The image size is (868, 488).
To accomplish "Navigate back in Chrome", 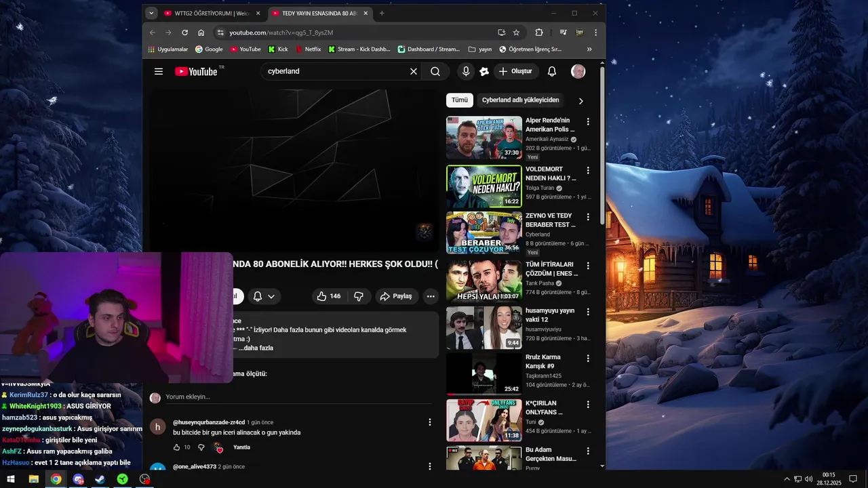I will tap(152, 33).
